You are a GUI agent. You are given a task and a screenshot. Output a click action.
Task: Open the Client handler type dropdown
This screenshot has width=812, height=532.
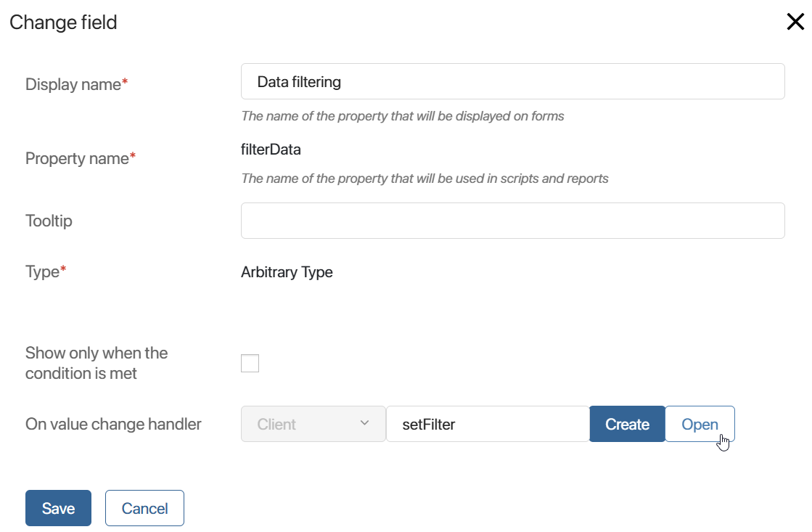click(313, 424)
